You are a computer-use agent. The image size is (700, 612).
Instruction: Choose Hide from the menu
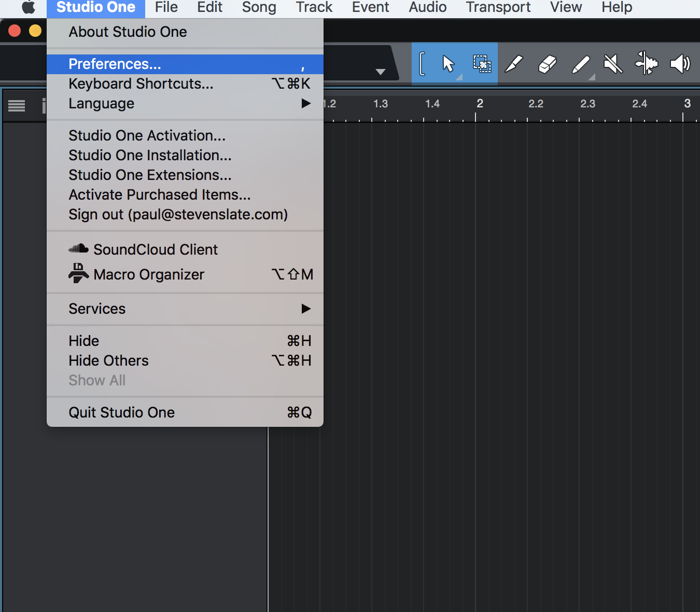[x=185, y=341]
